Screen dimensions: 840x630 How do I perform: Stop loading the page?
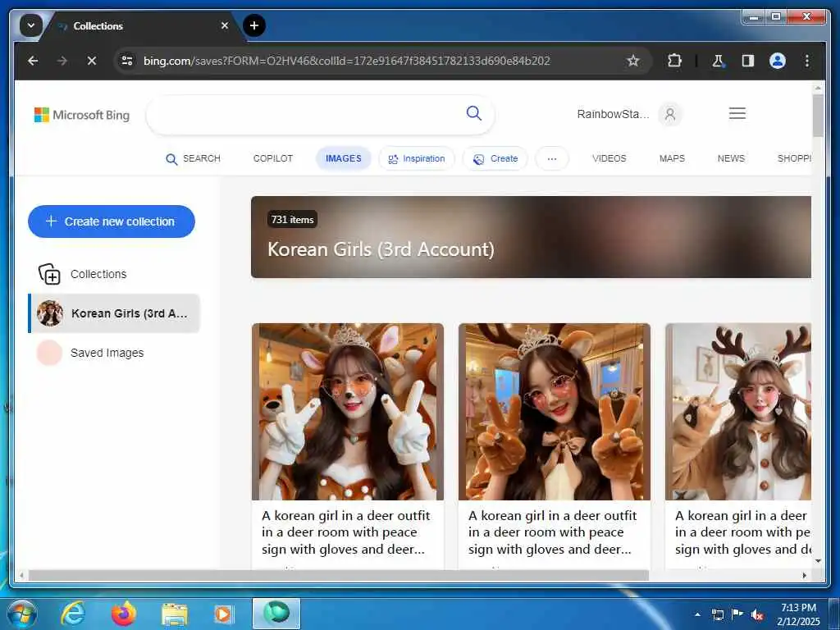[92, 61]
